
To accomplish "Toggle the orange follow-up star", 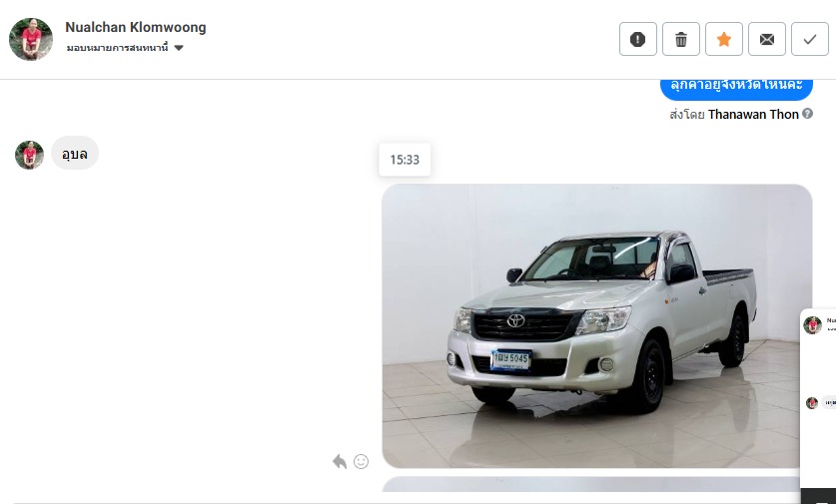I will coord(723,39).
